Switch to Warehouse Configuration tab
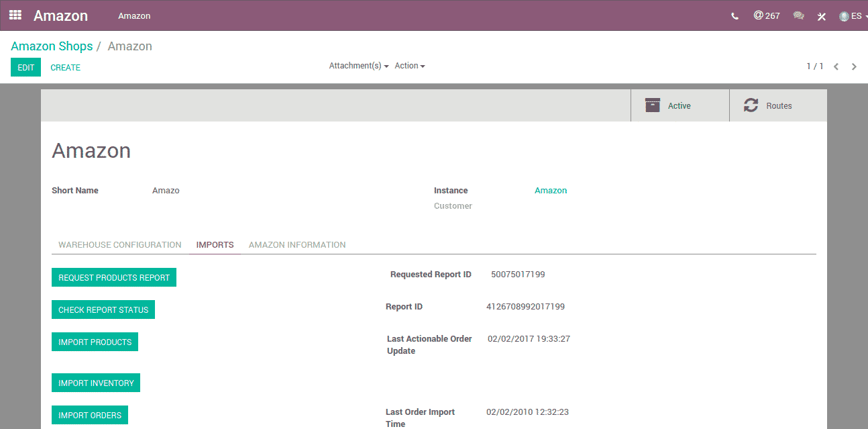 [x=119, y=245]
